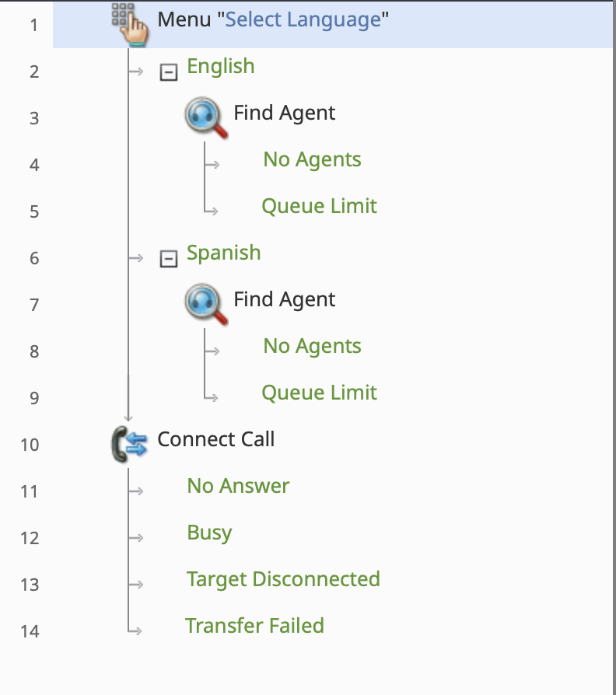This screenshot has width=616, height=695.
Task: Click line number 1 in the gutter
Action: pyautogui.click(x=33, y=25)
